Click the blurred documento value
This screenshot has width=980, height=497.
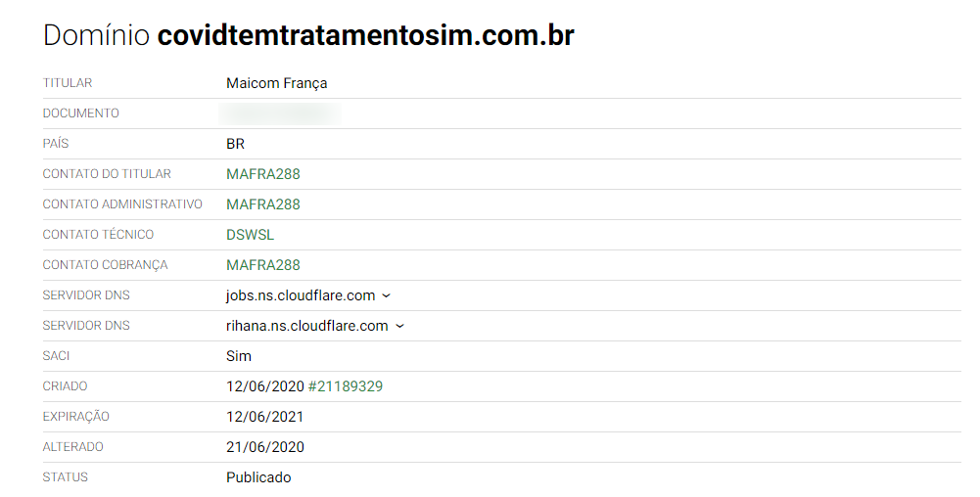tap(280, 113)
